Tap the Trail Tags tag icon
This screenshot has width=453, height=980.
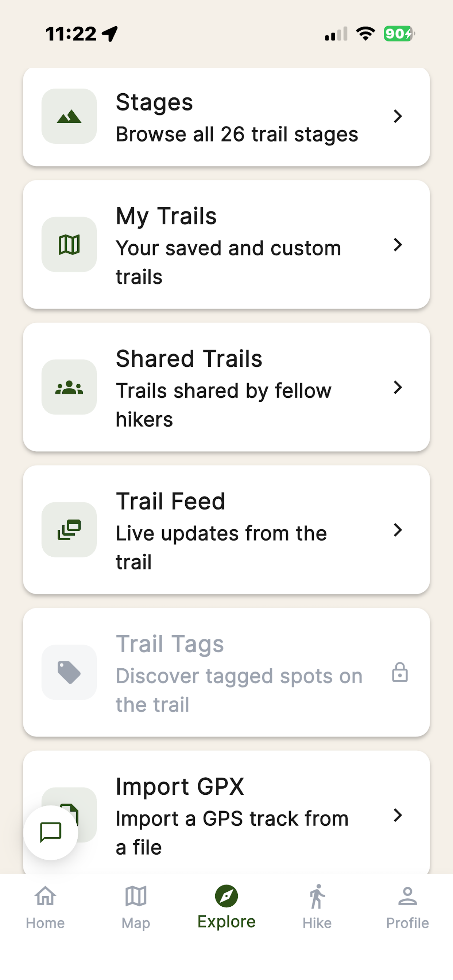click(x=69, y=673)
